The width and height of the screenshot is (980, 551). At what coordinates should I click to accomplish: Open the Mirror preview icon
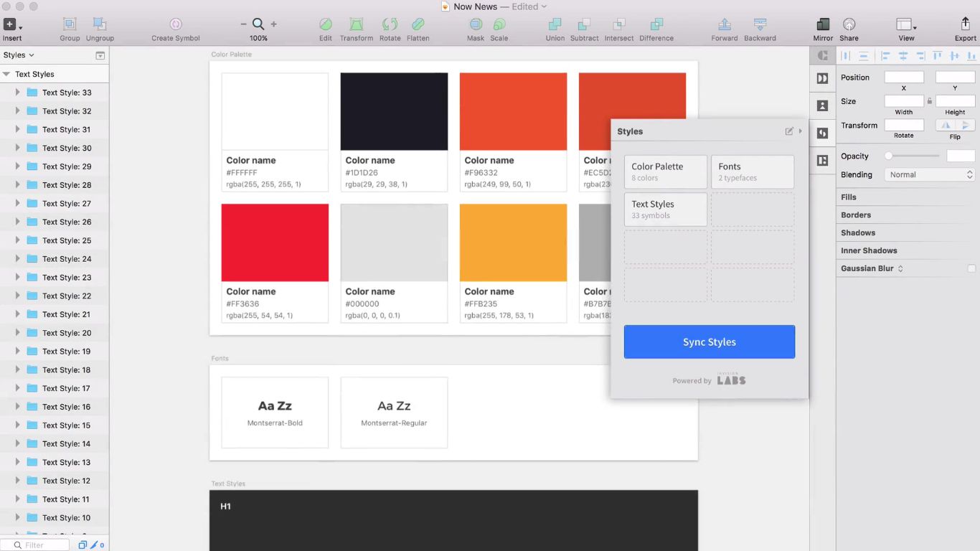pos(823,24)
